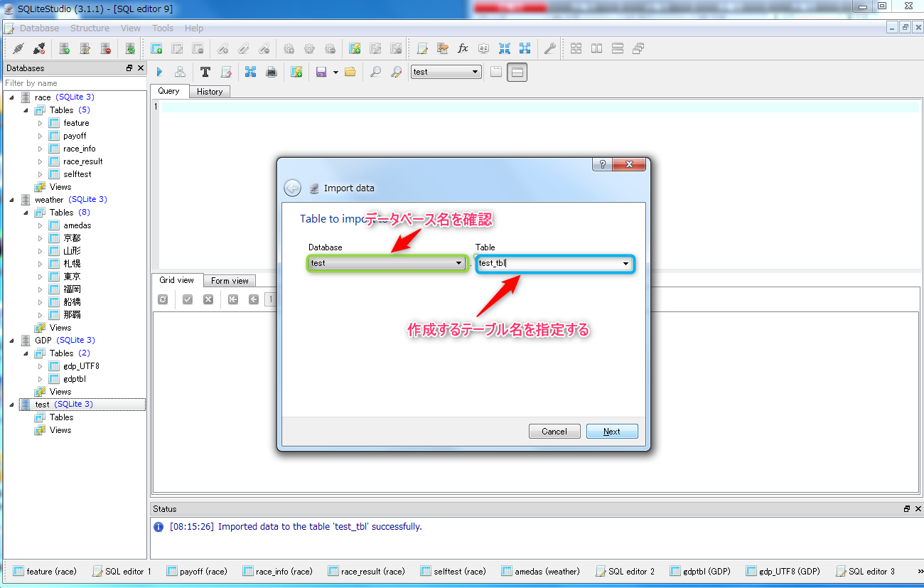
Task: Cancel the Import data dialog
Action: click(x=554, y=432)
